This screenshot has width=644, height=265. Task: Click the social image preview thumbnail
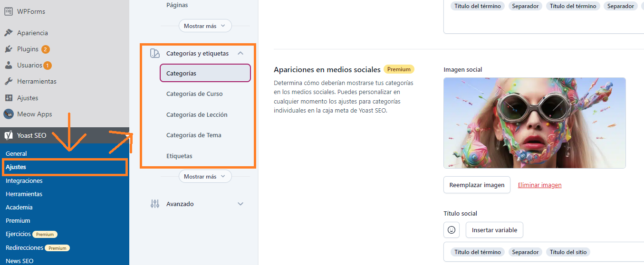(534, 123)
